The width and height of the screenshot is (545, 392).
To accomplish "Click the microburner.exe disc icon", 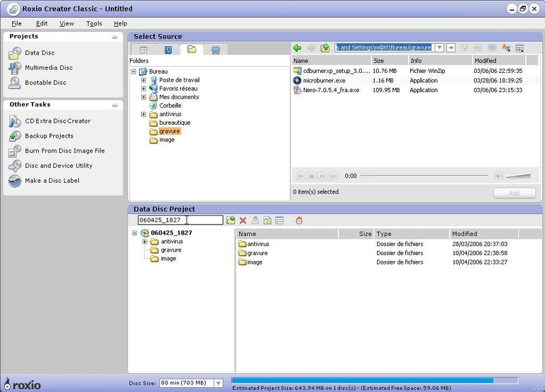I will pos(297,80).
